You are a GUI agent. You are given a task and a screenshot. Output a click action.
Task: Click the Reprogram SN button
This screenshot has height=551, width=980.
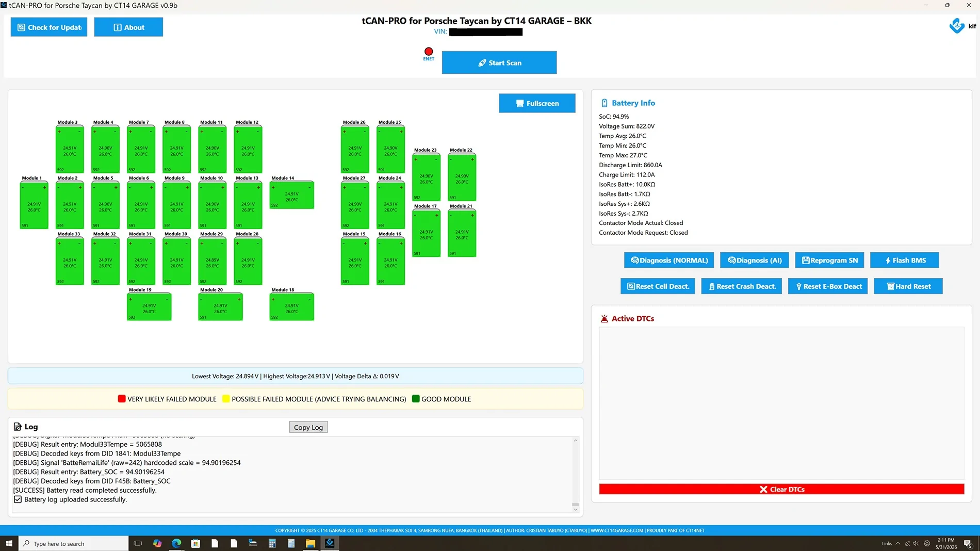[x=830, y=261]
